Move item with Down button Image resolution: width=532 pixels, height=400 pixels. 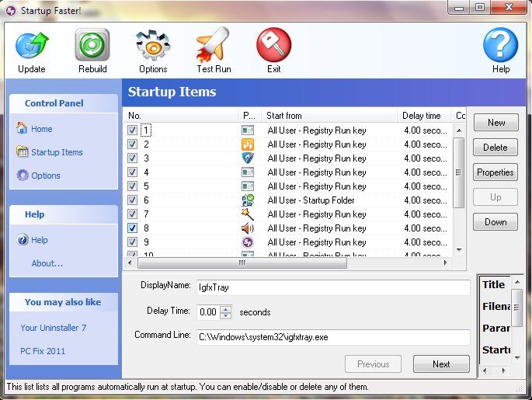coord(495,222)
